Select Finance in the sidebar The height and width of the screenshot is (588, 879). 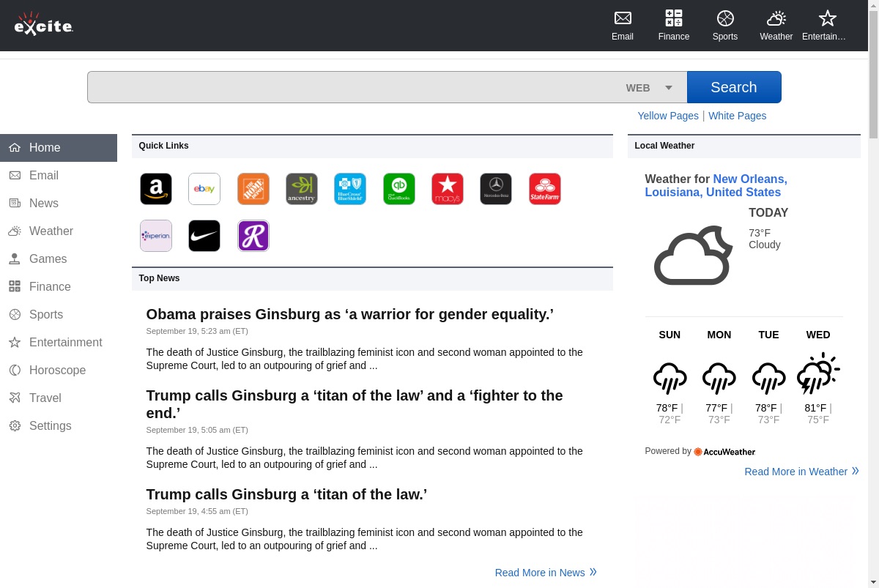(x=59, y=286)
